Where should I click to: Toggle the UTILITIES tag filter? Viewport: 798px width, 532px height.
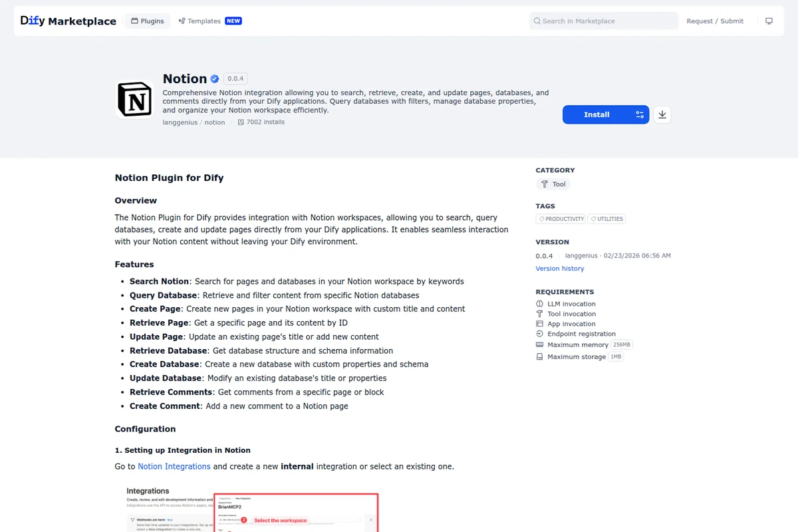click(606, 218)
